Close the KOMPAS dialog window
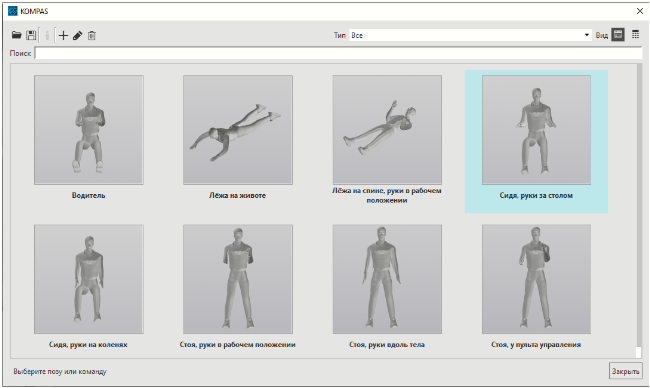Image resolution: width=650 pixels, height=388 pixels. pos(640,11)
